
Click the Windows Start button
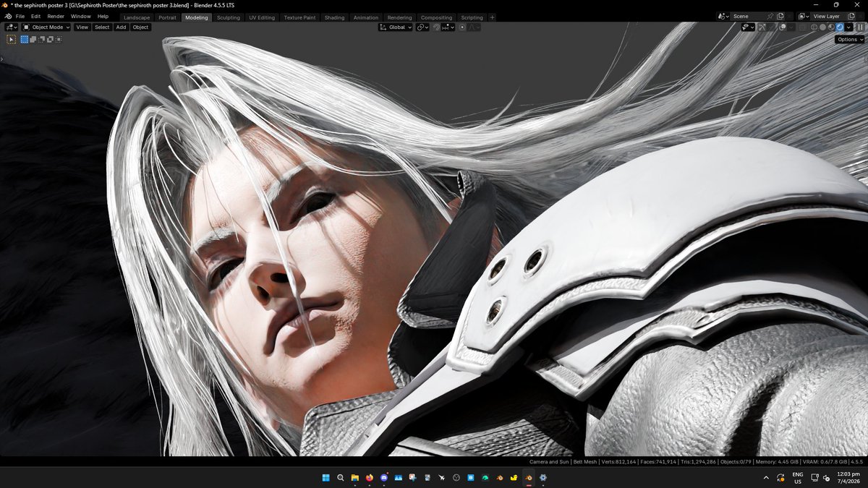325,478
